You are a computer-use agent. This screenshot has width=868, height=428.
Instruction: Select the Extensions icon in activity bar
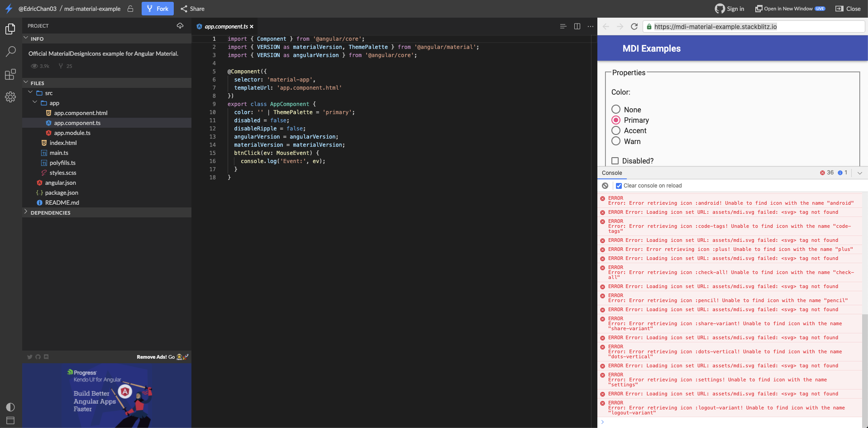pos(10,74)
